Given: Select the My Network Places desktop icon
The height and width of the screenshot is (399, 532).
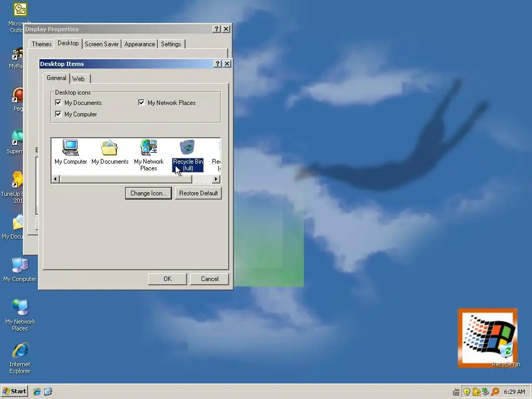Looking at the screenshot, I should [20, 315].
